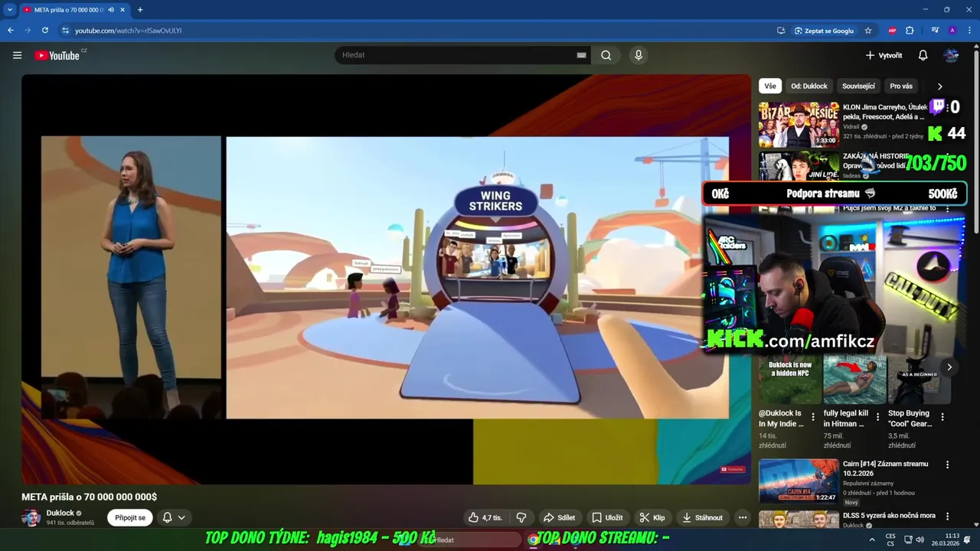Image resolution: width=980 pixels, height=551 pixels.
Task: Open the ABP extension icon
Action: point(892,31)
